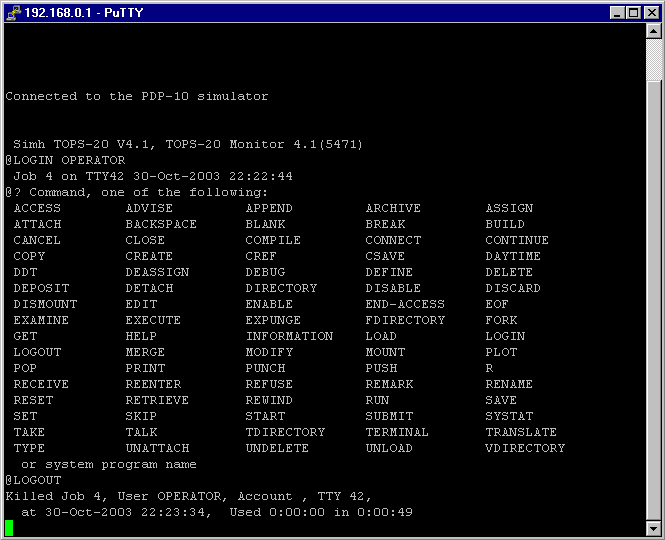Click the TERMINAL command word
Viewport: 665px width, 540px height.
[x=397, y=432]
